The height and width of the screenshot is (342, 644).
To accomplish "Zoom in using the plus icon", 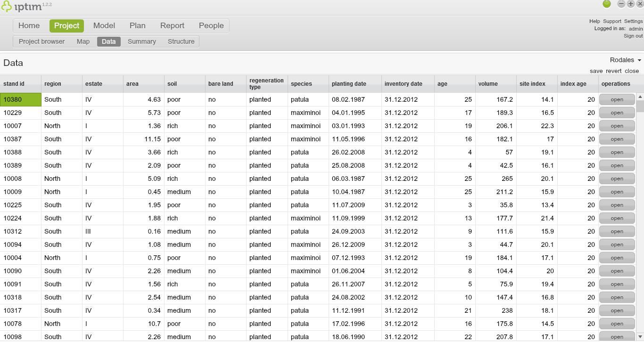I will tap(630, 4).
